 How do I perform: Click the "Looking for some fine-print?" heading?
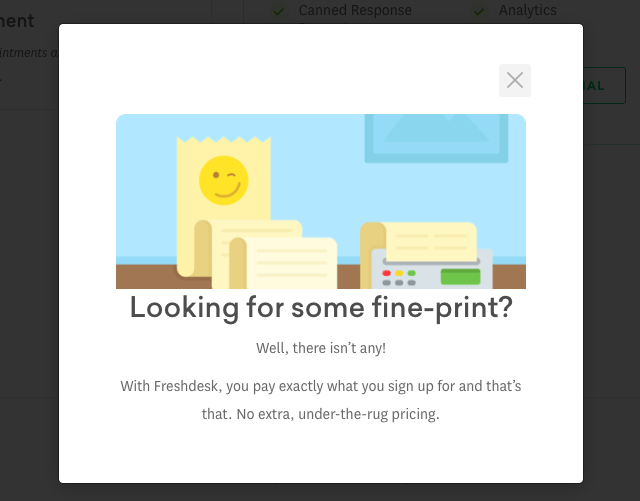coord(321,308)
